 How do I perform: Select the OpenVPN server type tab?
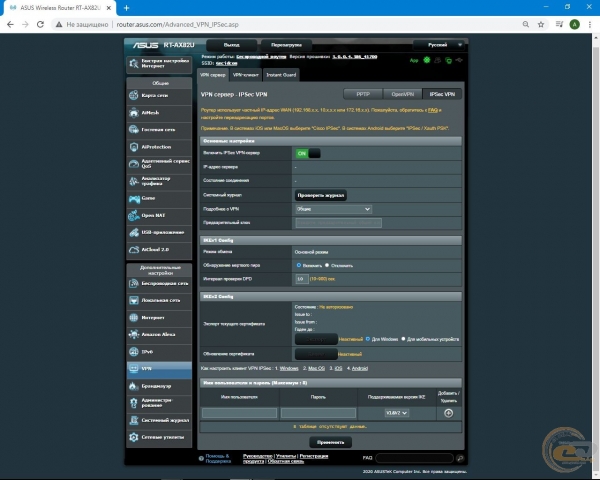tap(403, 94)
